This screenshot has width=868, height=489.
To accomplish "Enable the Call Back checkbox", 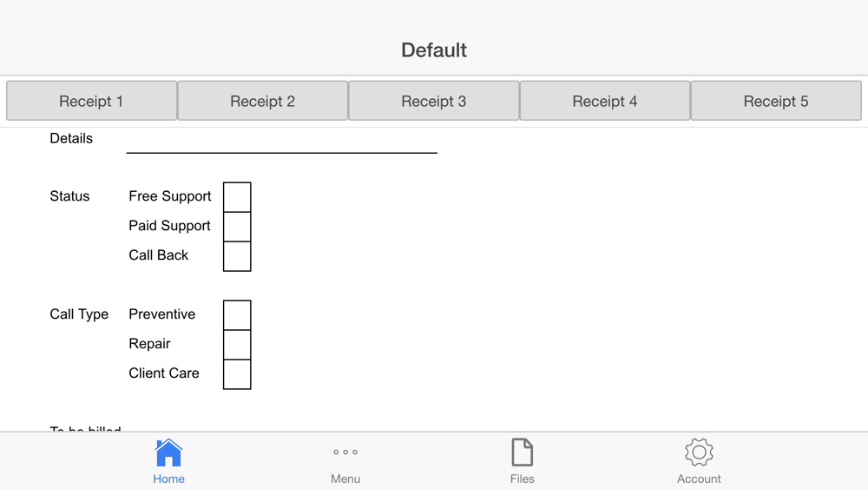I will coord(237,256).
